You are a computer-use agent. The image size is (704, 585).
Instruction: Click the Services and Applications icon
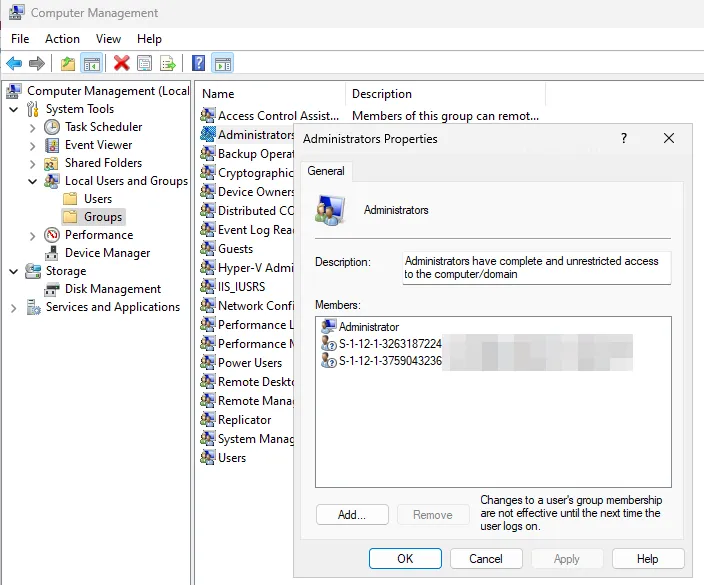[x=33, y=307]
